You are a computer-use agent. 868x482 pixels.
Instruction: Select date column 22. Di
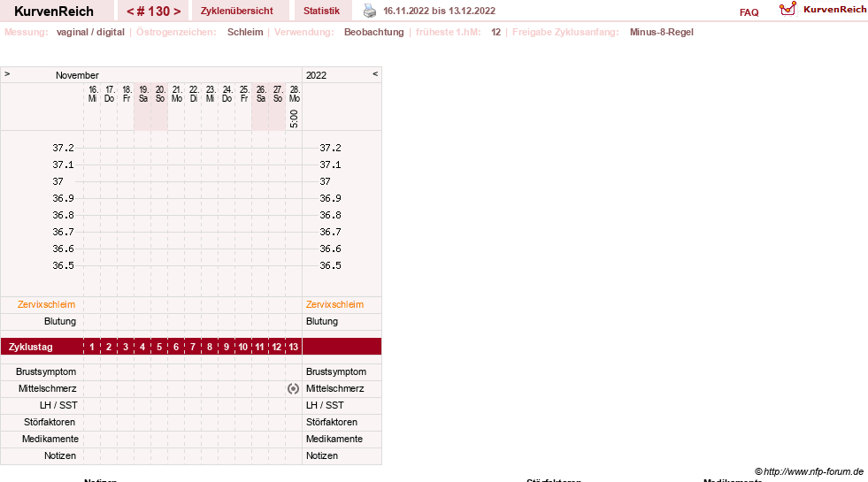tap(193, 94)
